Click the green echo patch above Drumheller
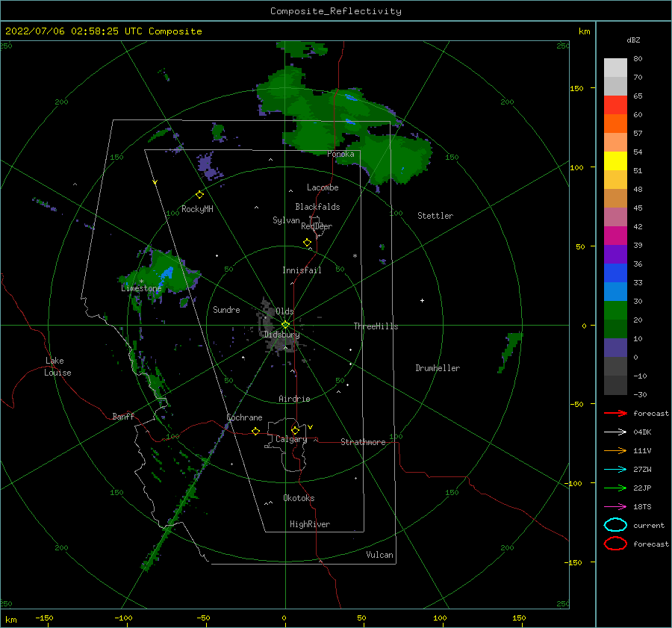The height and width of the screenshot is (628, 672). click(x=510, y=352)
